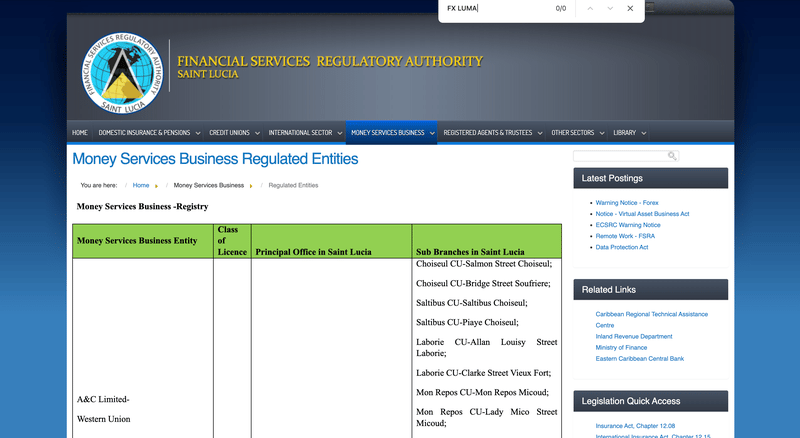Open Ministry of Finance link

coord(621,348)
